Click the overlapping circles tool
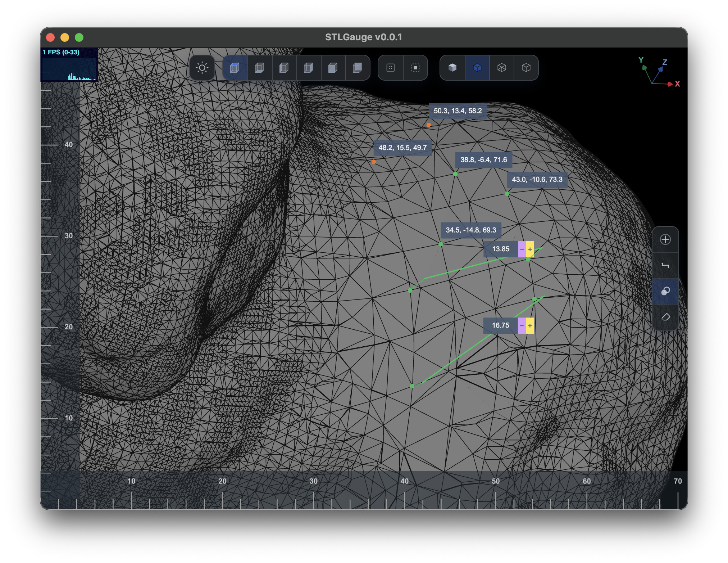The height and width of the screenshot is (563, 728). click(x=665, y=291)
